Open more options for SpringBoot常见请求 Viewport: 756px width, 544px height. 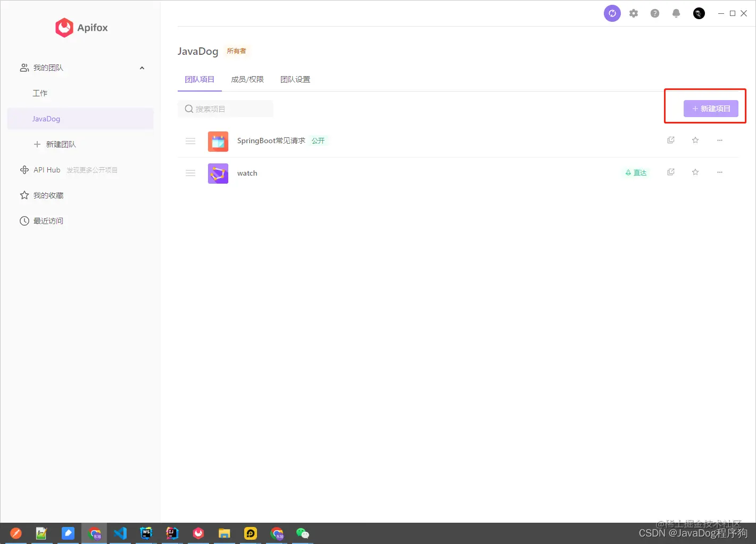tap(720, 140)
